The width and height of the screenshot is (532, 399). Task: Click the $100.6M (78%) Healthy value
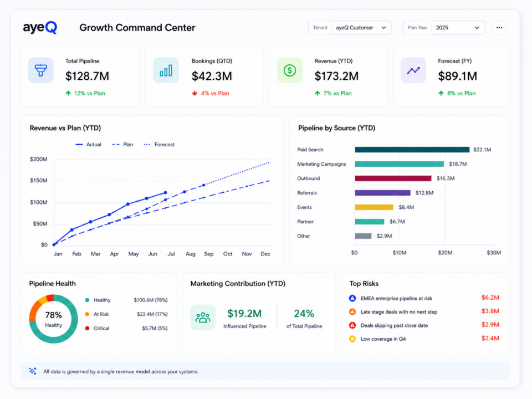coord(151,300)
